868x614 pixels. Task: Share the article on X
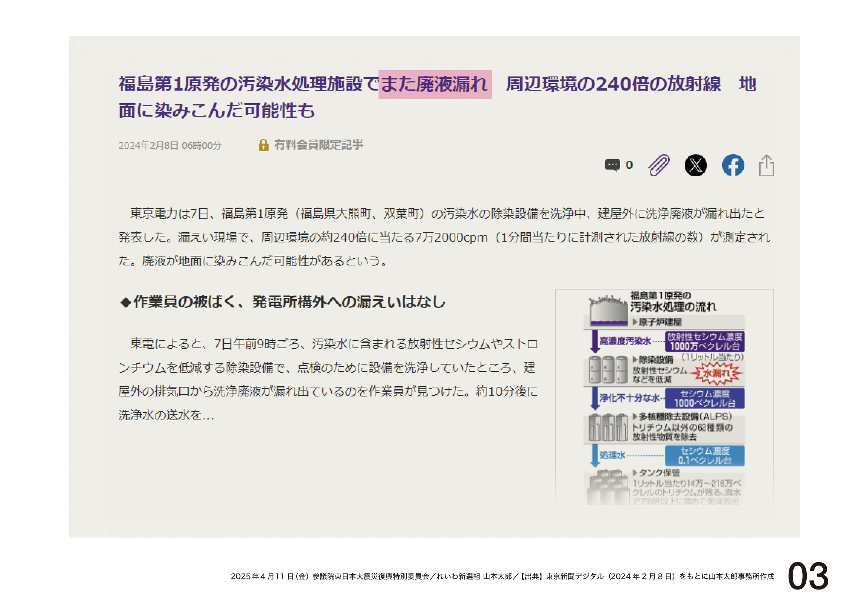click(x=695, y=165)
